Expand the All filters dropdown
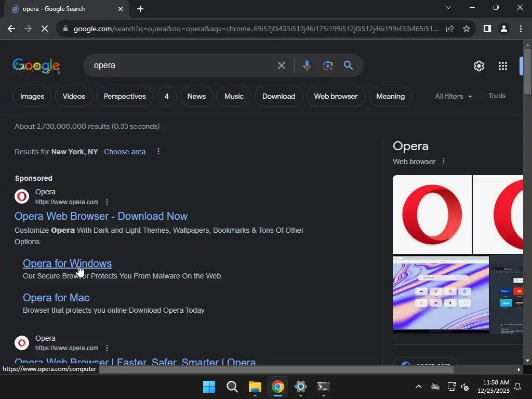The height and width of the screenshot is (399, 532). coord(453,96)
